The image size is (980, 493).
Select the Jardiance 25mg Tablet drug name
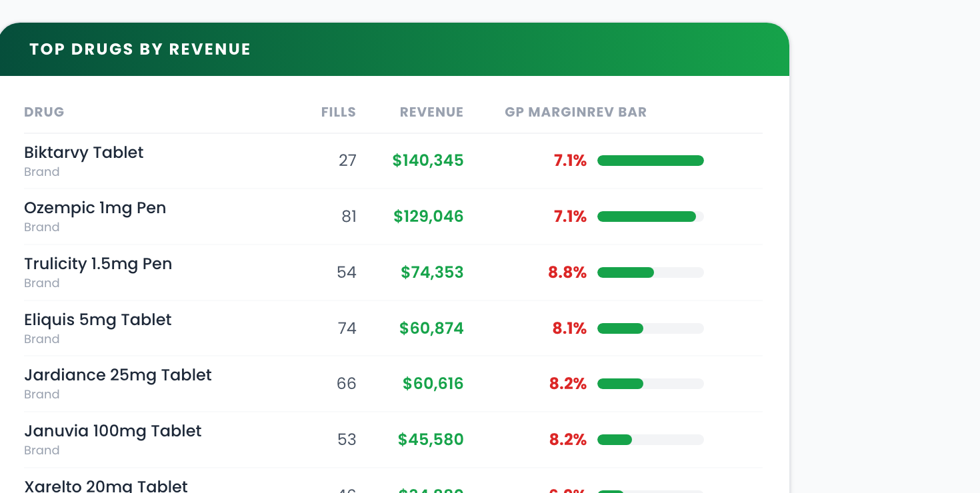(118, 375)
